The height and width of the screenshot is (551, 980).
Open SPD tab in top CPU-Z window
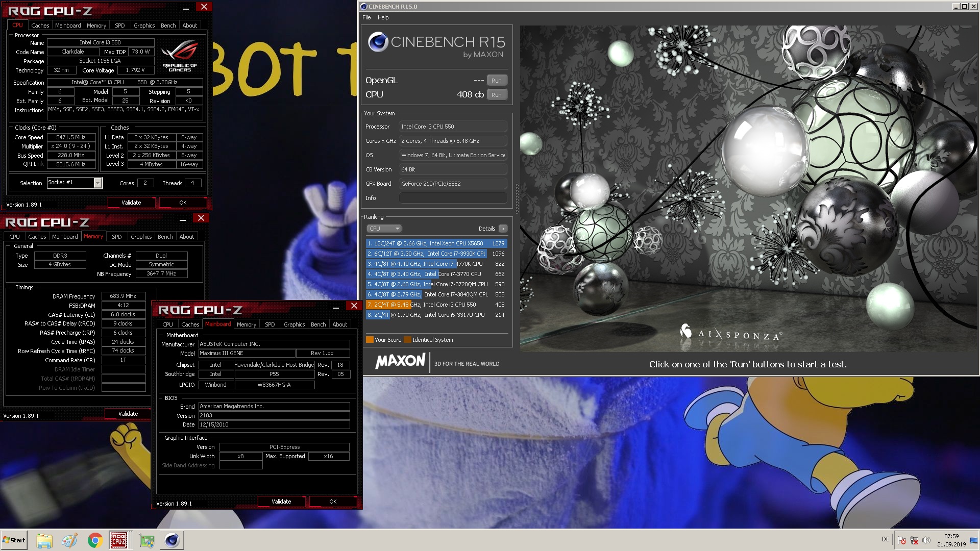120,26
